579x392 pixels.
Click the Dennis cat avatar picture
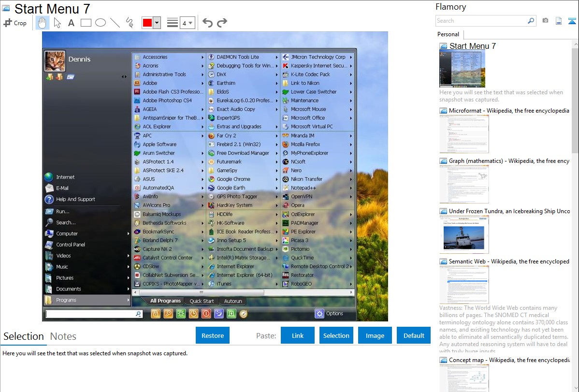click(55, 61)
